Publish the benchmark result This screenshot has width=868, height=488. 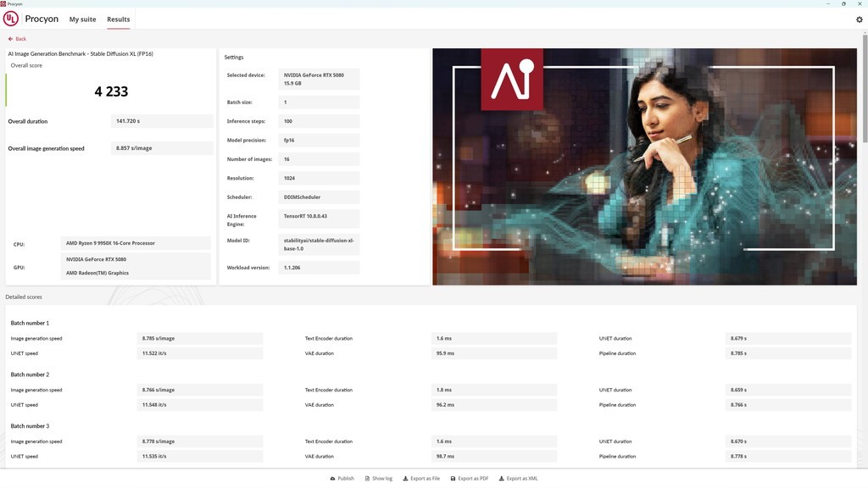342,479
